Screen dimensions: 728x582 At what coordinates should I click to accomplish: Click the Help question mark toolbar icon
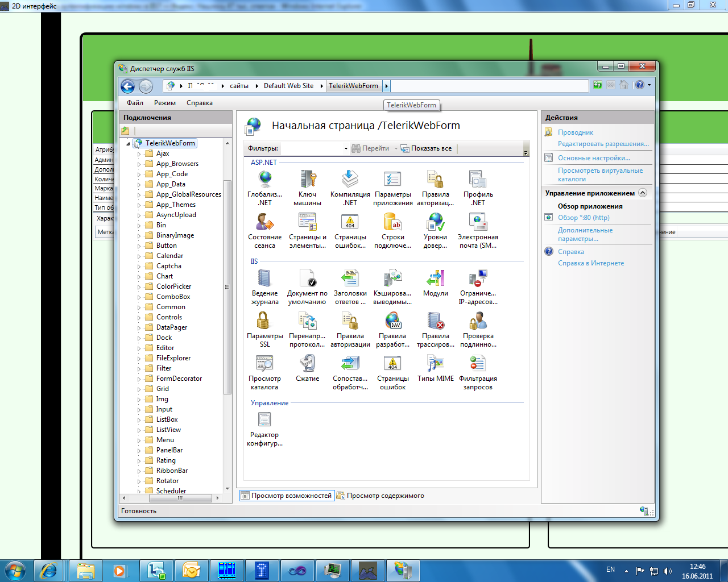click(x=640, y=85)
